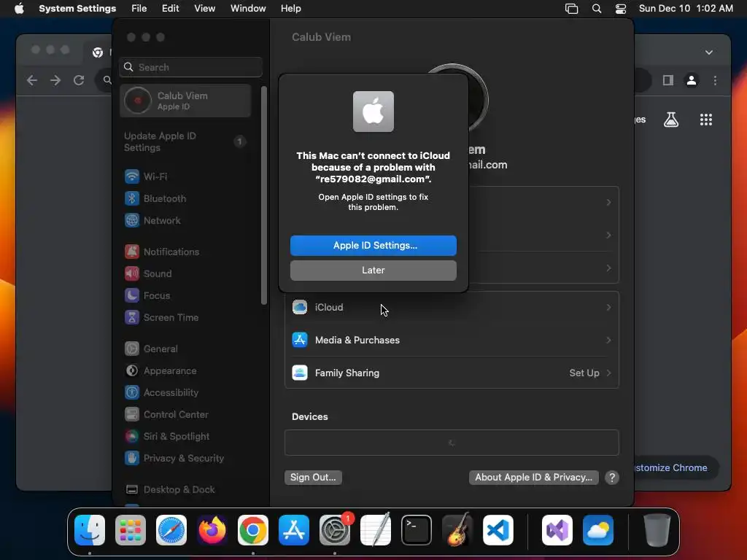Open App Store from the Dock
Image resolution: width=747 pixels, height=560 pixels.
tap(293, 530)
